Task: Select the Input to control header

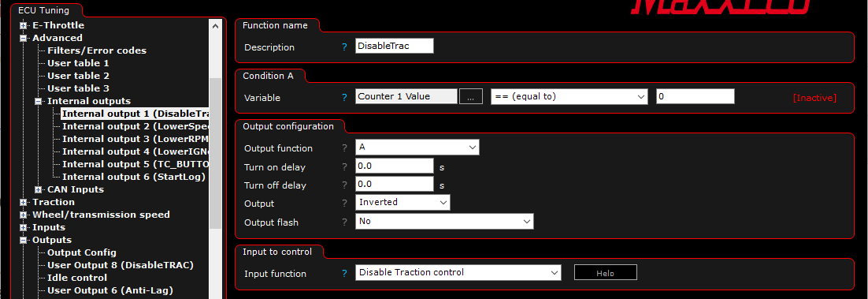Action: [277, 252]
